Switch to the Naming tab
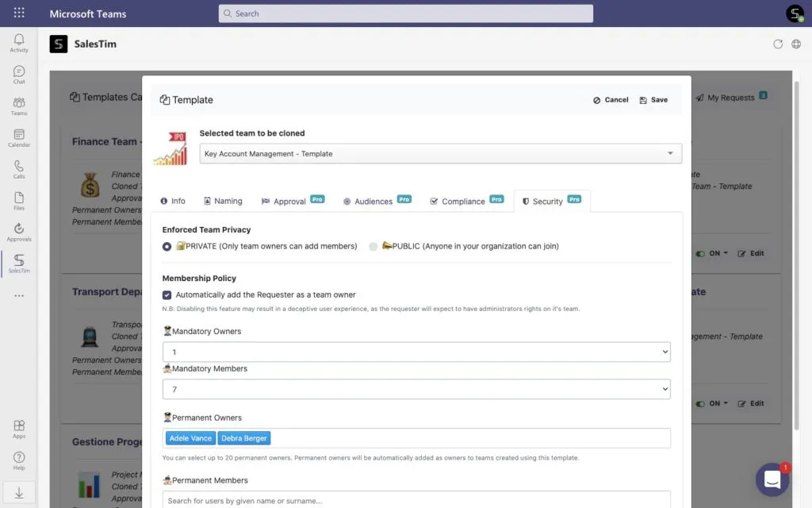The width and height of the screenshot is (812, 508). pos(223,201)
